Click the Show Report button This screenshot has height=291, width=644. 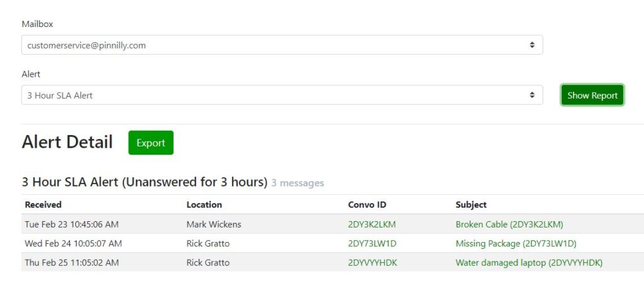click(x=592, y=96)
